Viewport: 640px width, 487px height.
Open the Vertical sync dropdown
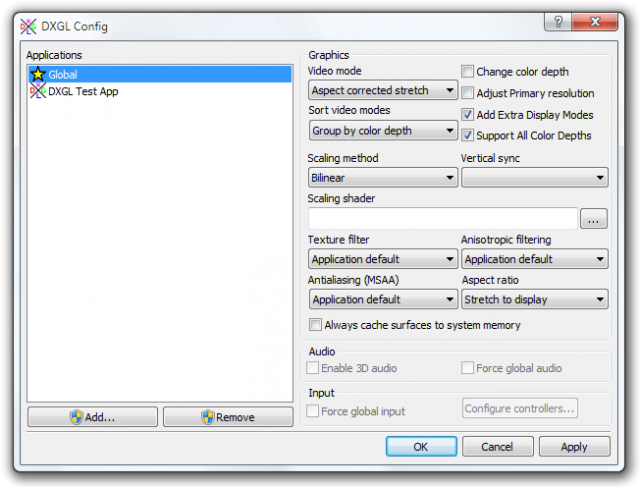[x=535, y=178]
